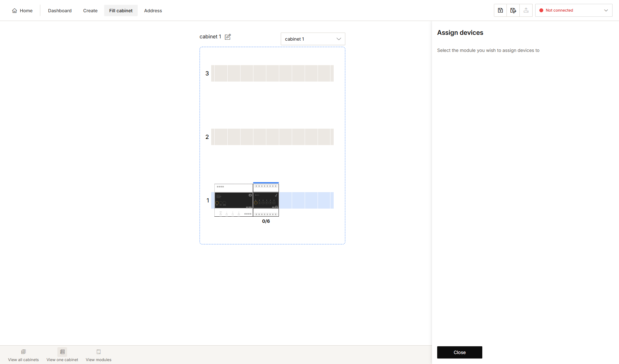Screen dimensions: 619x364
Task: Click the free blue slots on rail 1
Action: 306,200
